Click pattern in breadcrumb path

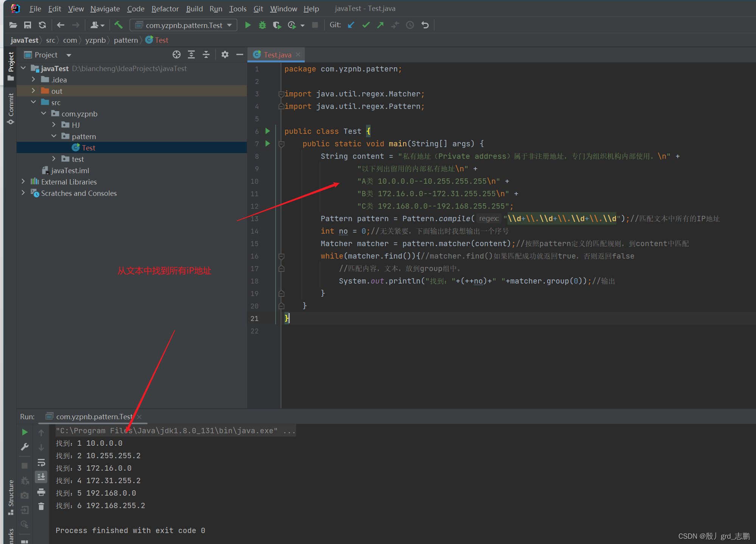point(126,40)
